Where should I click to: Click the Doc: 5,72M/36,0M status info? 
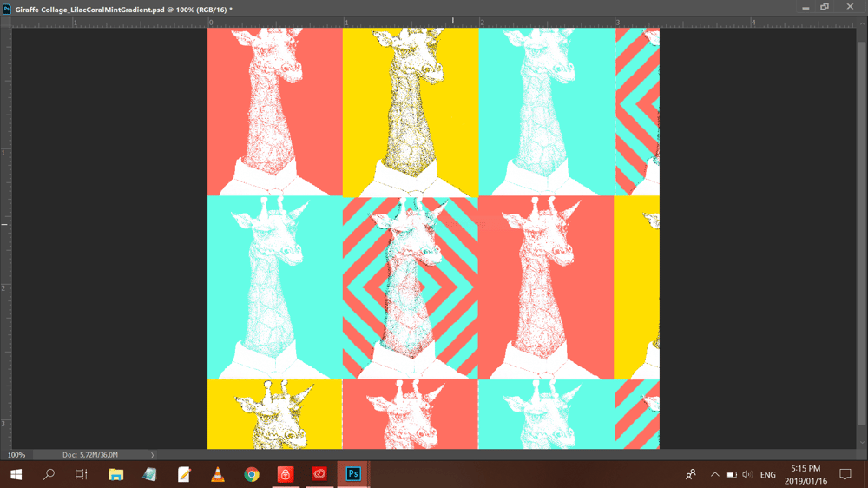89,455
